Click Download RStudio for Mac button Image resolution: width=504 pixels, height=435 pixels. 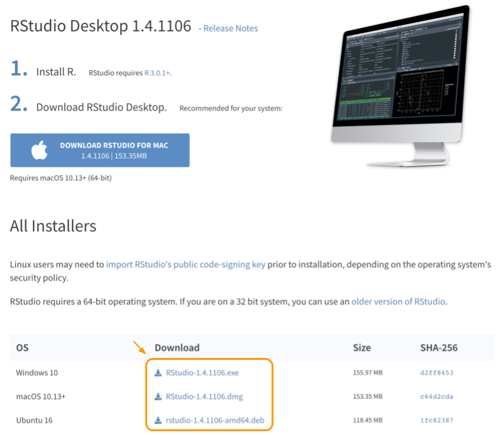[x=100, y=150]
